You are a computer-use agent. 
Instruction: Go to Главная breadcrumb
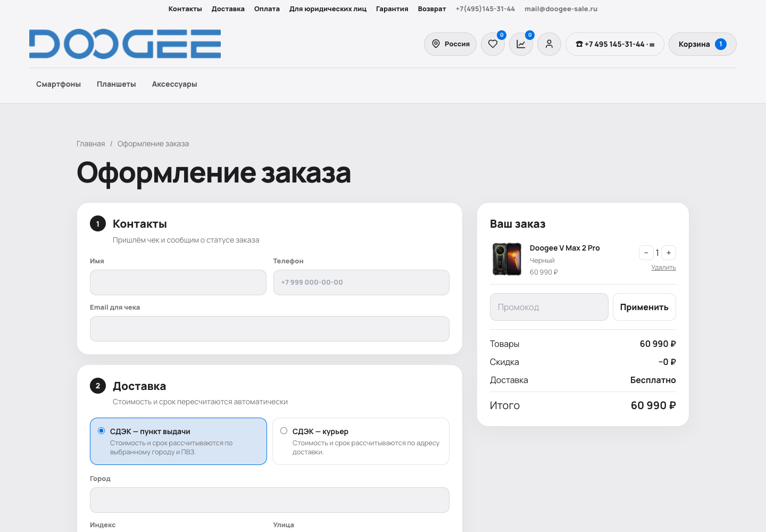tap(91, 144)
